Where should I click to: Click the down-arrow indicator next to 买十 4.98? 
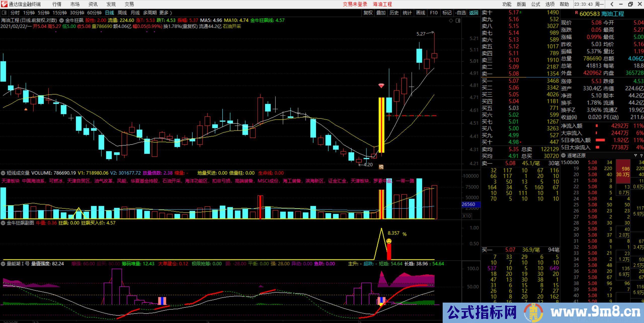(520, 142)
